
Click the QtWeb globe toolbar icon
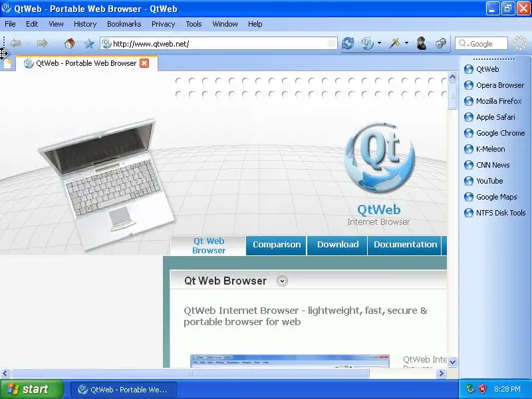(368, 43)
